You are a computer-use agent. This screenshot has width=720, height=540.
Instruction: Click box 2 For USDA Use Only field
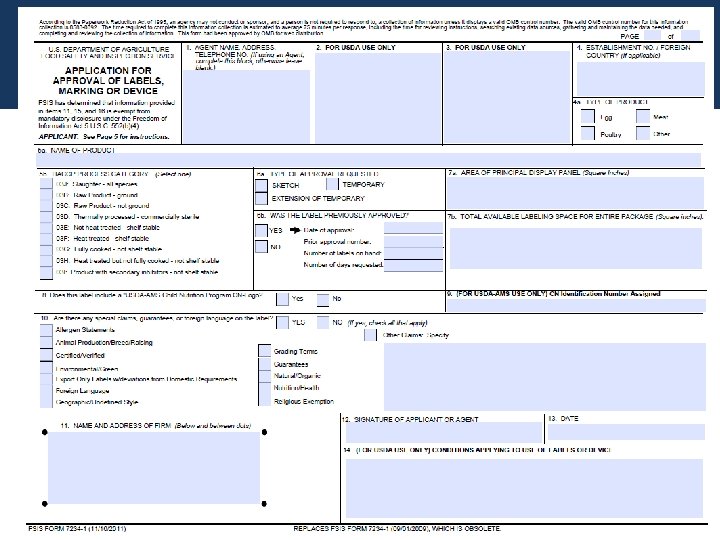[377, 97]
